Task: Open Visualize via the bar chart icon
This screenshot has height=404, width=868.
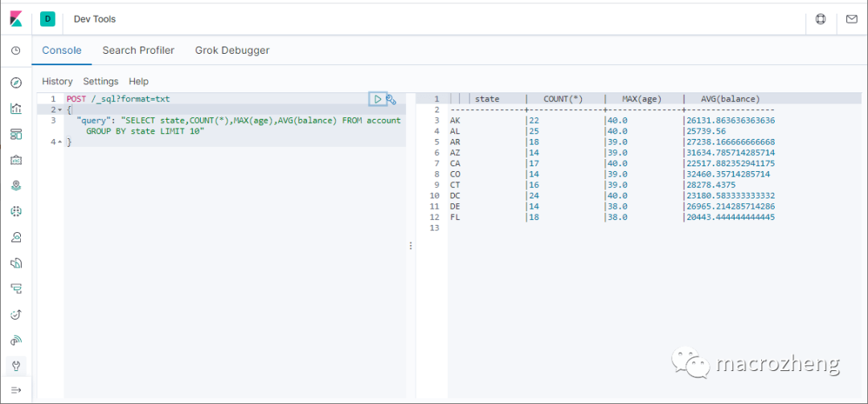Action: click(x=15, y=108)
